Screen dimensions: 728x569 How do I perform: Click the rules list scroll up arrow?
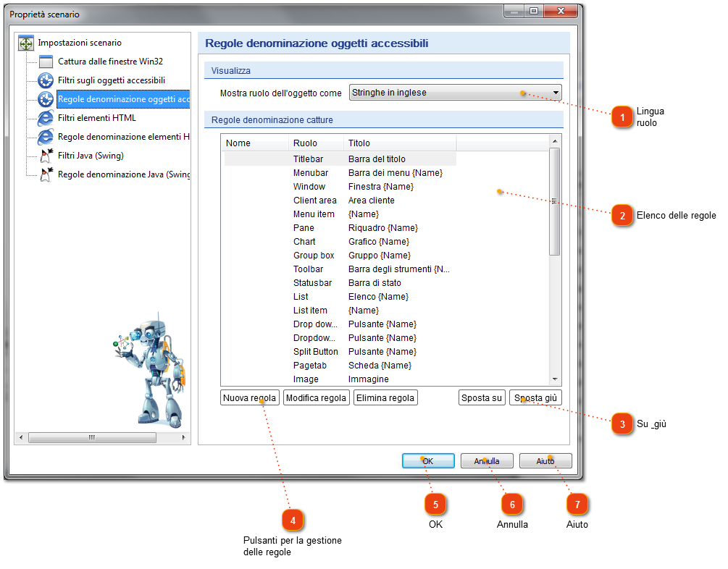555,140
